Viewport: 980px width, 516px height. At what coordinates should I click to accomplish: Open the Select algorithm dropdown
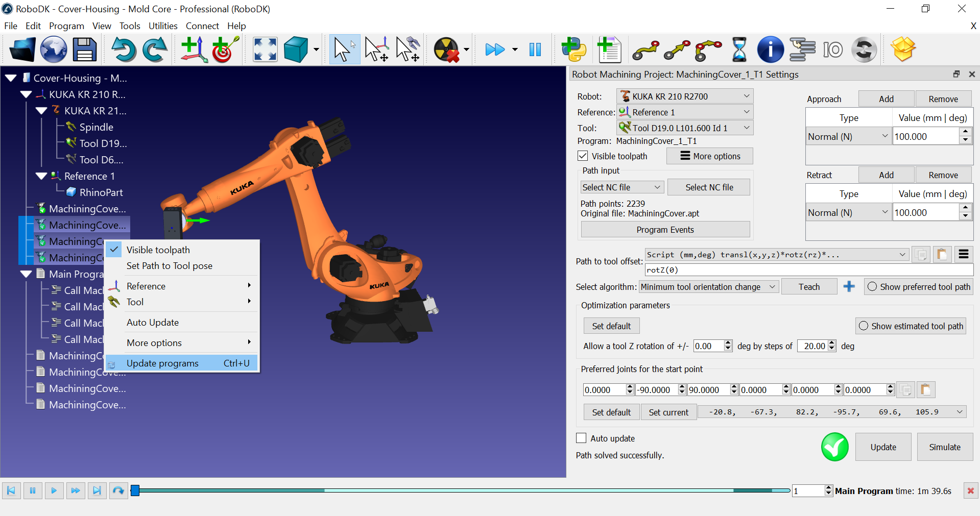click(x=708, y=286)
